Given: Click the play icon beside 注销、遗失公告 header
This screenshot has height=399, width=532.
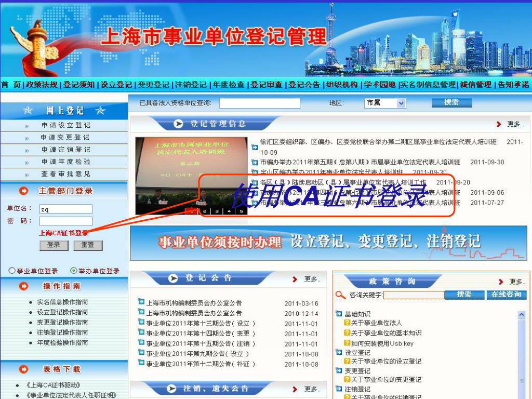Looking at the screenshot, I should tap(171, 389).
